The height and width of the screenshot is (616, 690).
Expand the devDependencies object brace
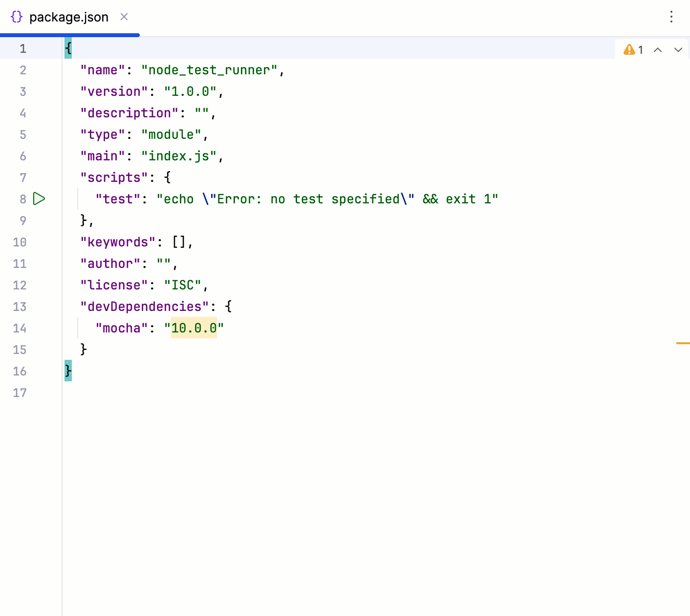point(228,306)
